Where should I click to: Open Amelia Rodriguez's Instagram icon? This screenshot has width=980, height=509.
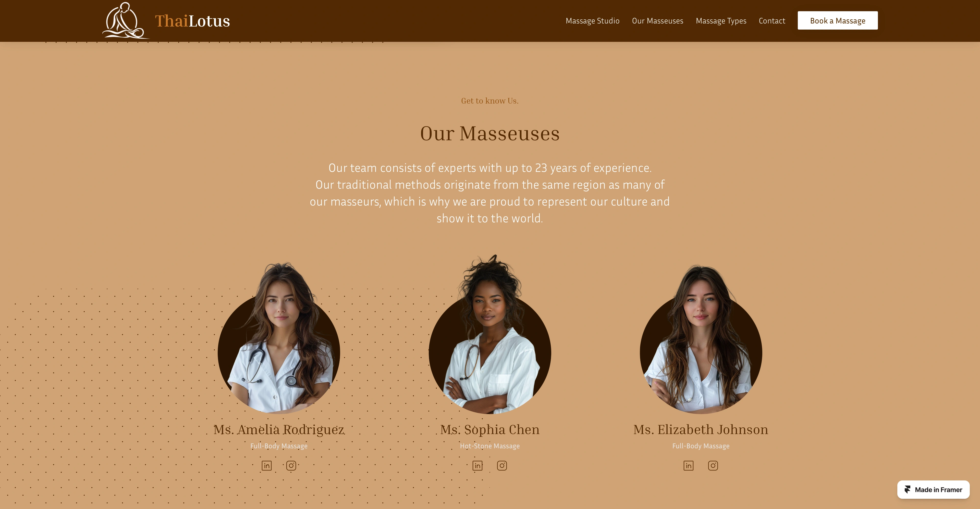click(291, 466)
